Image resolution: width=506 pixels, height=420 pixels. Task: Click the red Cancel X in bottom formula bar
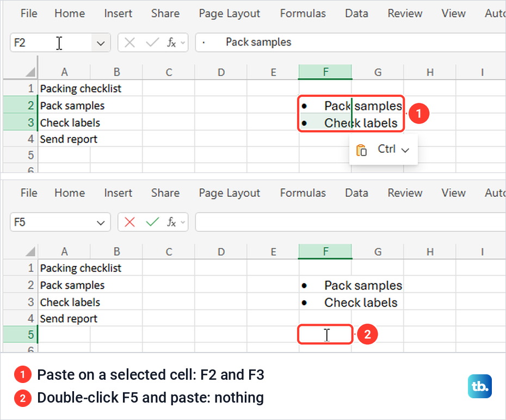point(129,223)
